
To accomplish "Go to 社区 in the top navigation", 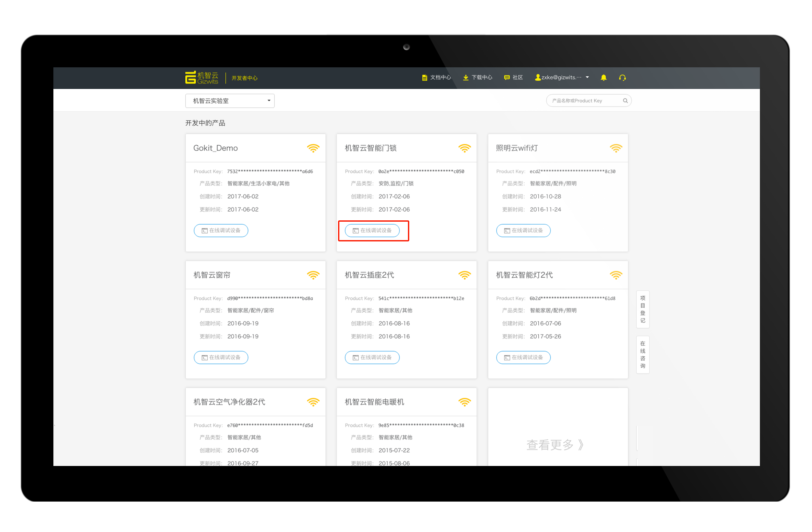I will coord(513,77).
